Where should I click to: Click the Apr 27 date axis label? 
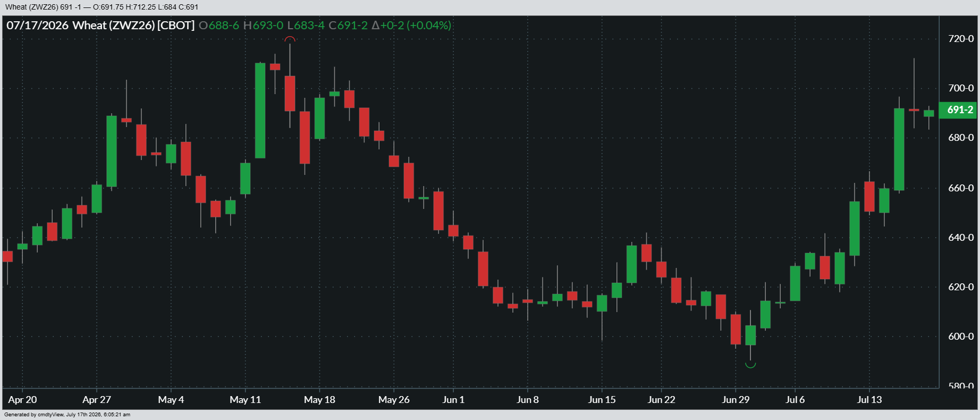97,400
